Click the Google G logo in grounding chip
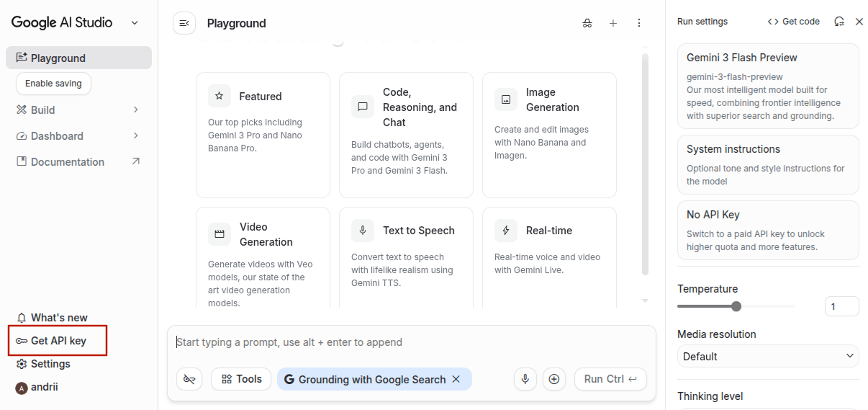Image resolution: width=868 pixels, height=410 pixels. [289, 379]
